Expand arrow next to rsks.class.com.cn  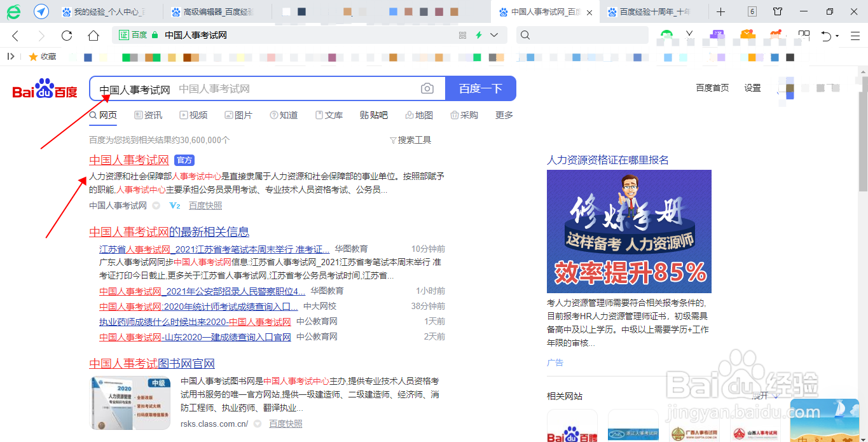pos(258,424)
